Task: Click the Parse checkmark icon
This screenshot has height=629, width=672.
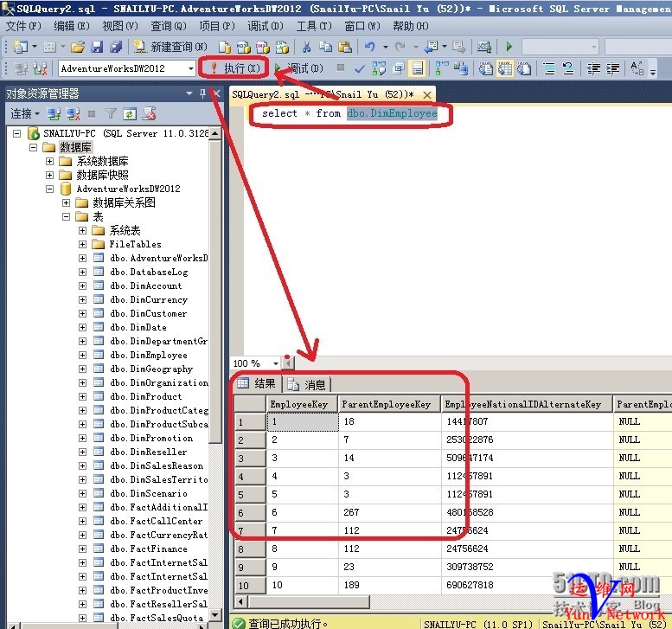Action: point(360,68)
